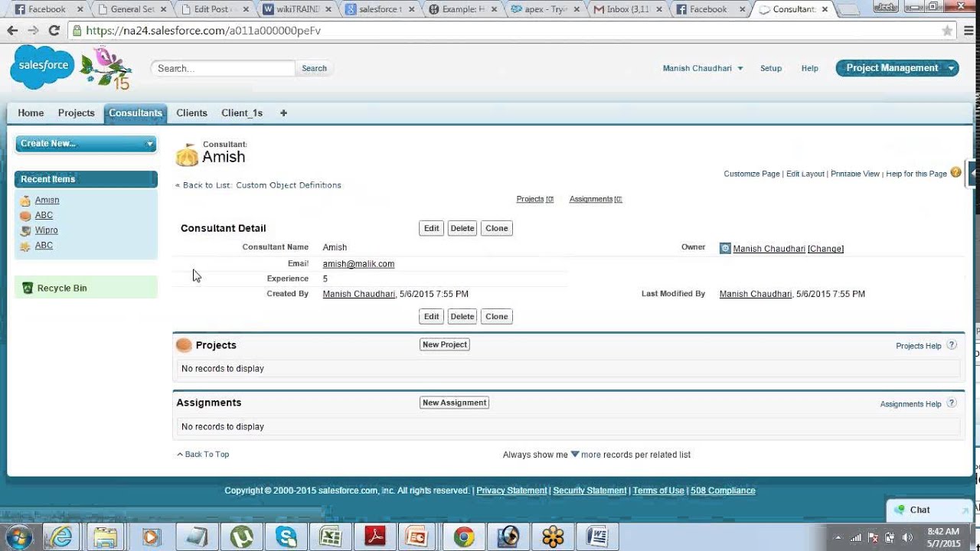Click the Wipro icon in Recent Items

[x=25, y=230]
